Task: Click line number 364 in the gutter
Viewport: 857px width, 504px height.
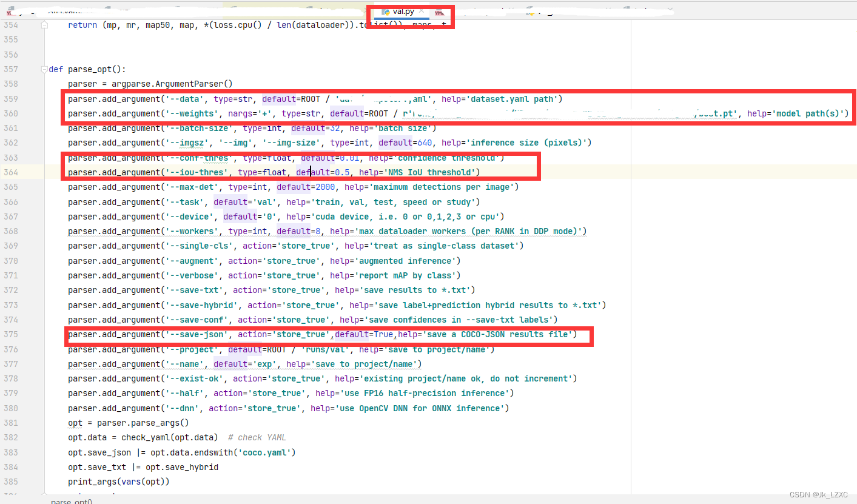Action: [x=11, y=172]
